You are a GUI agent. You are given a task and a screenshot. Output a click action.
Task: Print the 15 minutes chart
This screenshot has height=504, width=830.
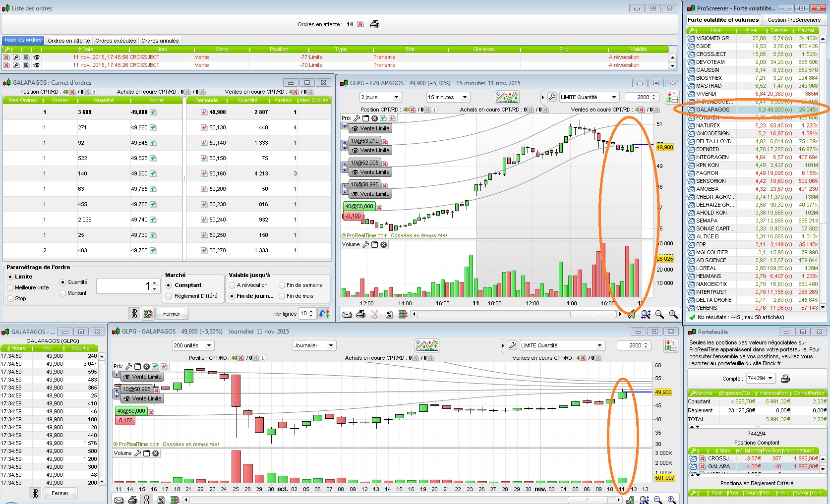coord(361,314)
